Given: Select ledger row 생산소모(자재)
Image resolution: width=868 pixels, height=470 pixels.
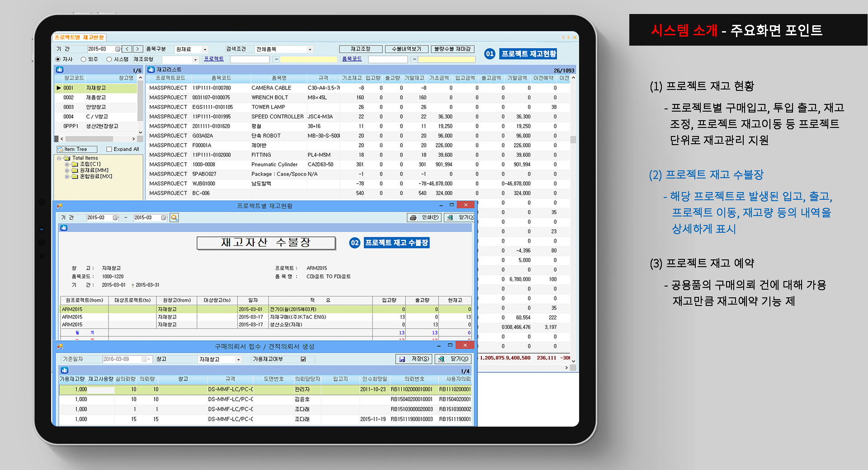Looking at the screenshot, I should pyautogui.click(x=266, y=325).
